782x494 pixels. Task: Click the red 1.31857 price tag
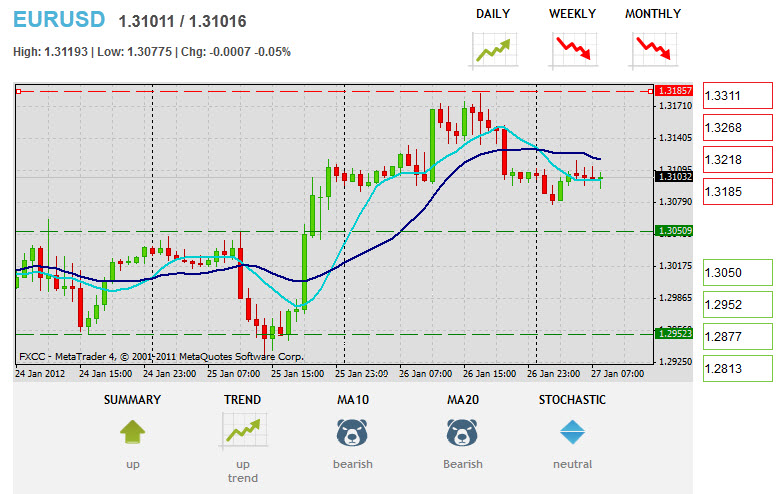pyautogui.click(x=674, y=91)
